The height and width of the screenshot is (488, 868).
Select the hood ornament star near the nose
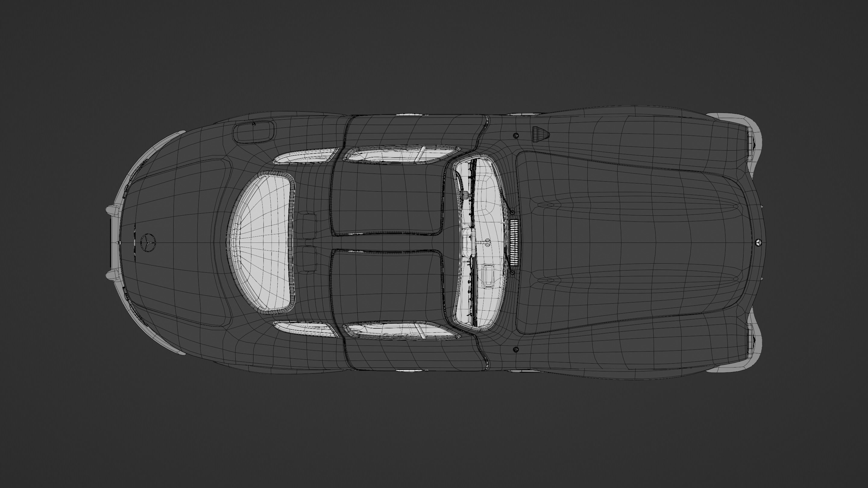click(x=120, y=242)
